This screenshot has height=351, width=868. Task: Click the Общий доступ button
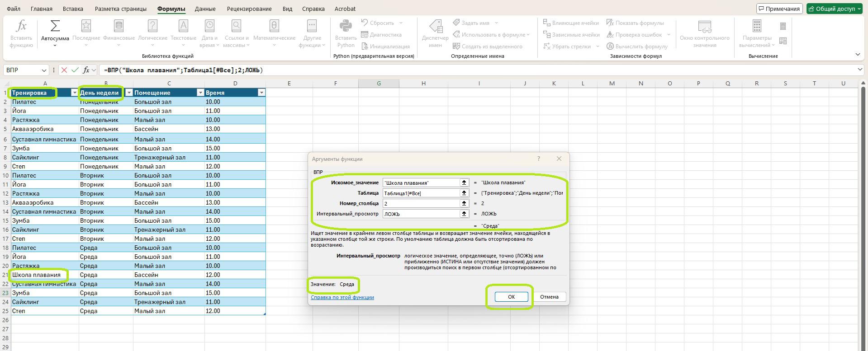835,9
